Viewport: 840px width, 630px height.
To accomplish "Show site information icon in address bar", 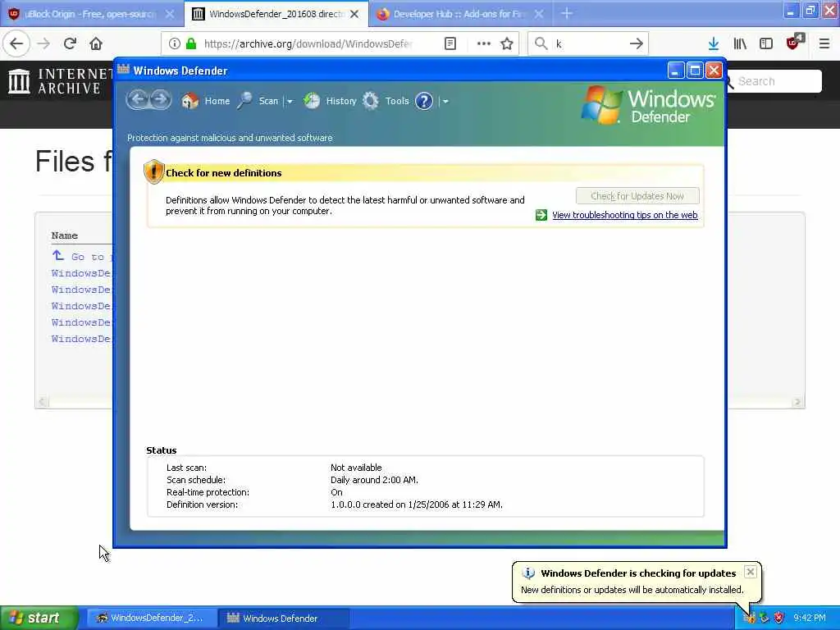I will pyautogui.click(x=175, y=43).
